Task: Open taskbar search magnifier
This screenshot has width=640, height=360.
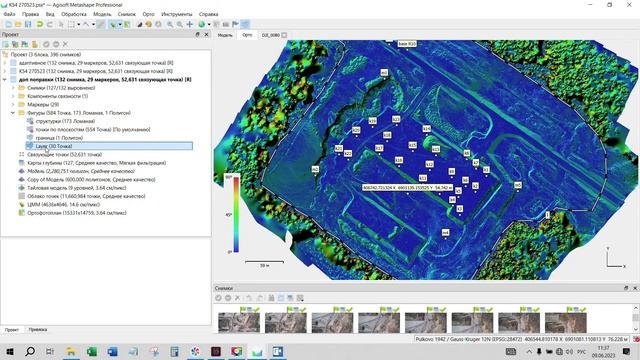Action: point(30,351)
